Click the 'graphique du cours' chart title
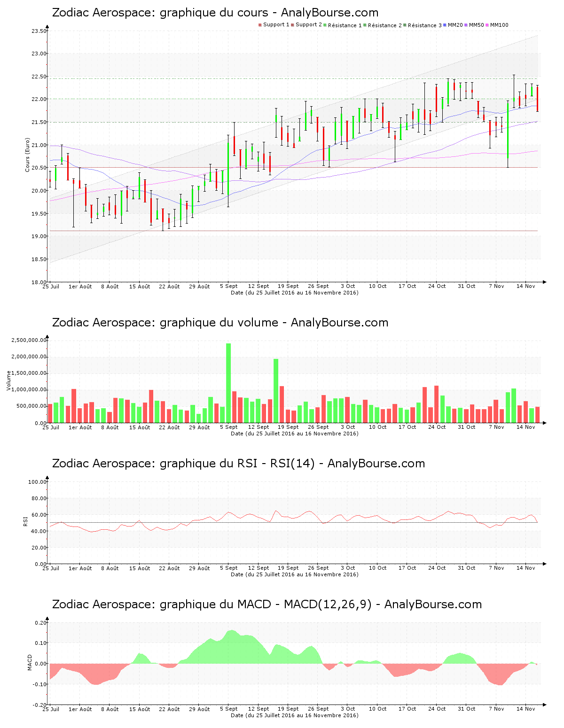Screen dimensions: 564x728 (215, 13)
